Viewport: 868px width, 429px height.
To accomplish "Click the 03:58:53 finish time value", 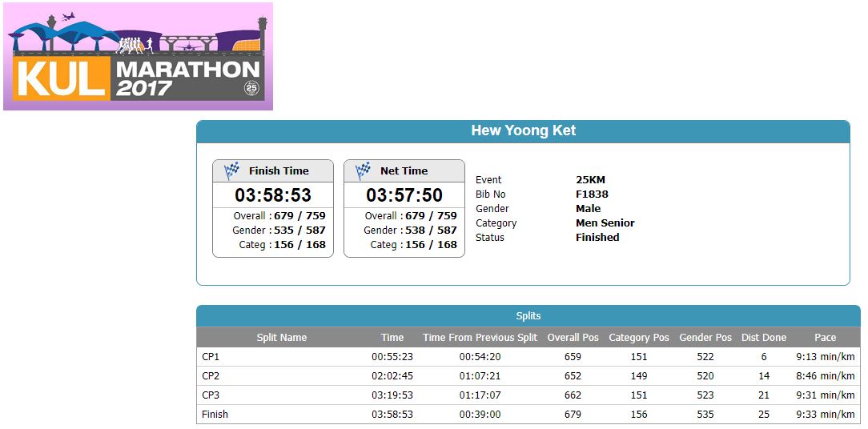I will (x=273, y=194).
